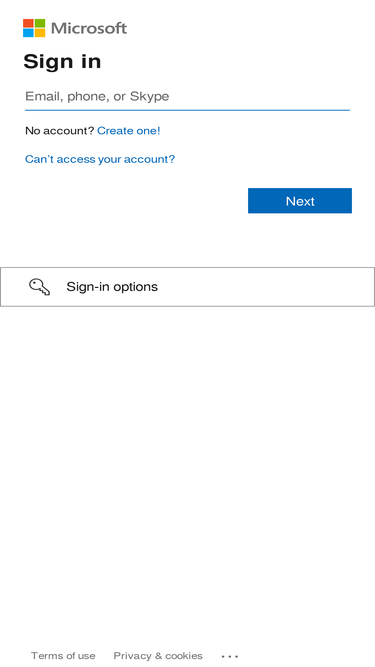Click the green square of Microsoft logo
This screenshot has height=667, width=375.
(40, 23)
